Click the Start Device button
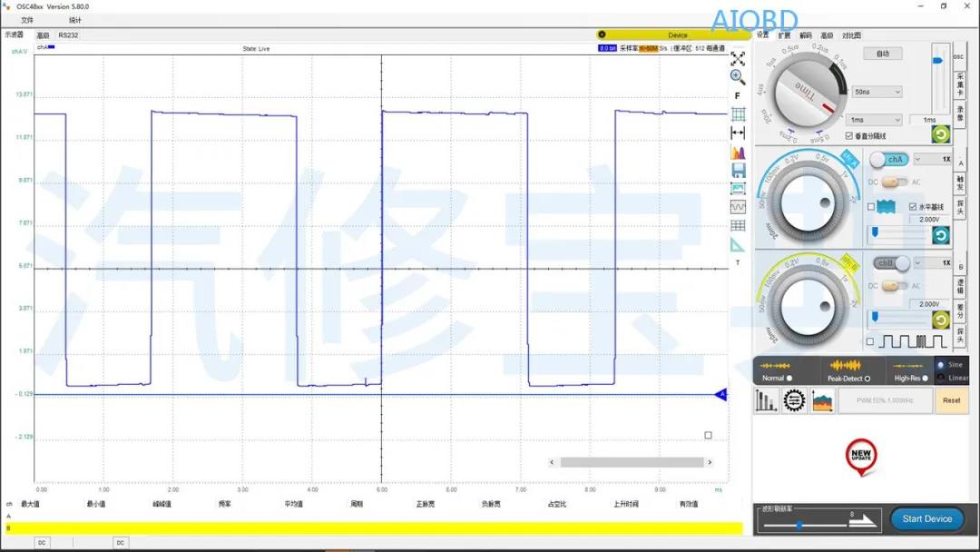The width and height of the screenshot is (980, 552). [926, 519]
